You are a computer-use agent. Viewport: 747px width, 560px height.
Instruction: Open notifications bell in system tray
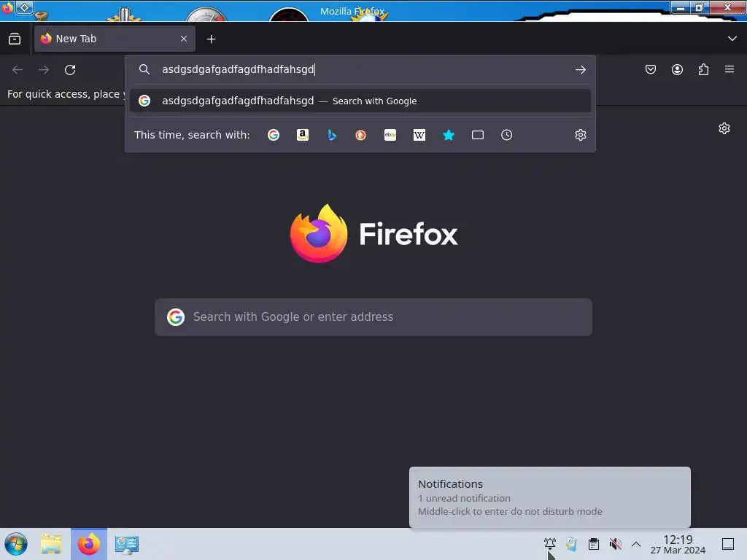pyautogui.click(x=550, y=544)
